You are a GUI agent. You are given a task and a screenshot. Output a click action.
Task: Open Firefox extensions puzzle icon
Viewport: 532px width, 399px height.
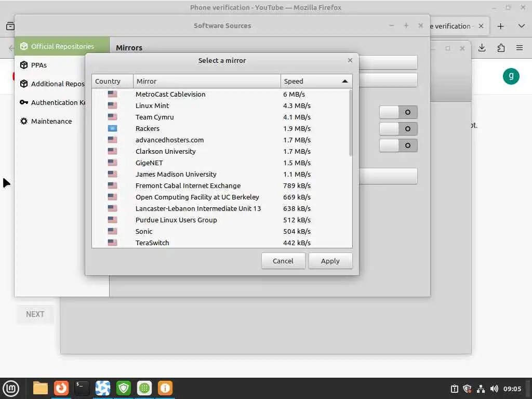[501, 48]
